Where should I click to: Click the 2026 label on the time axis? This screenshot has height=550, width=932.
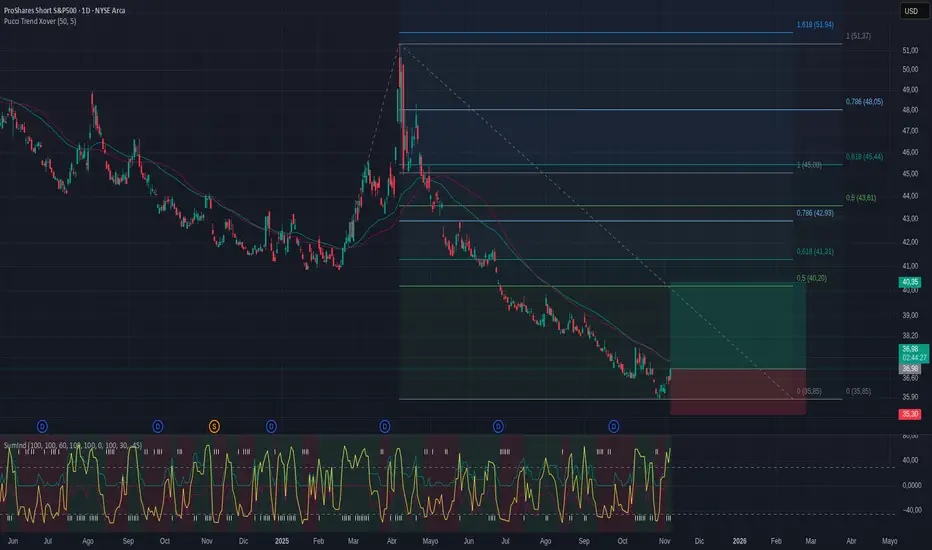pyautogui.click(x=736, y=541)
